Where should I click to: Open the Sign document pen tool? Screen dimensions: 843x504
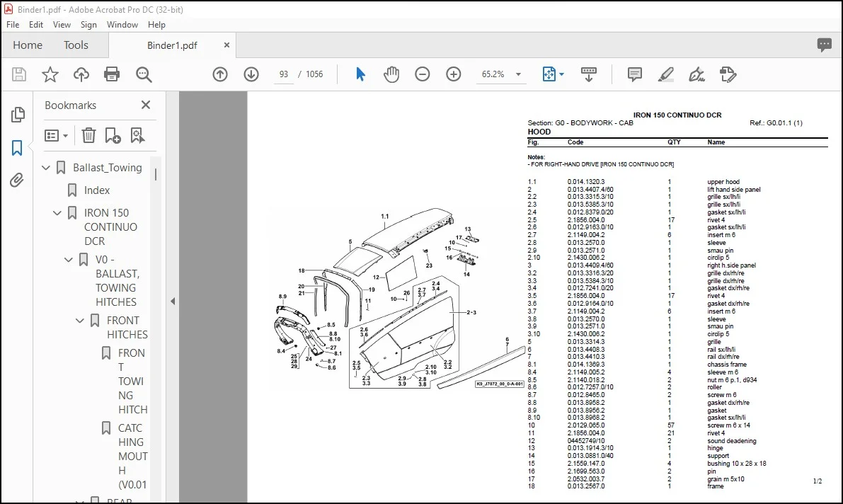696,74
